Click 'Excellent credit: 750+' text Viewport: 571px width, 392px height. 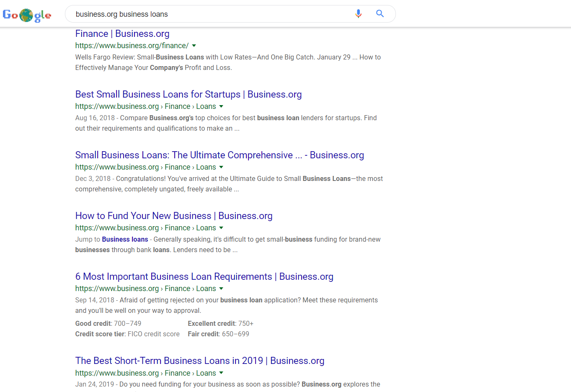coord(220,323)
